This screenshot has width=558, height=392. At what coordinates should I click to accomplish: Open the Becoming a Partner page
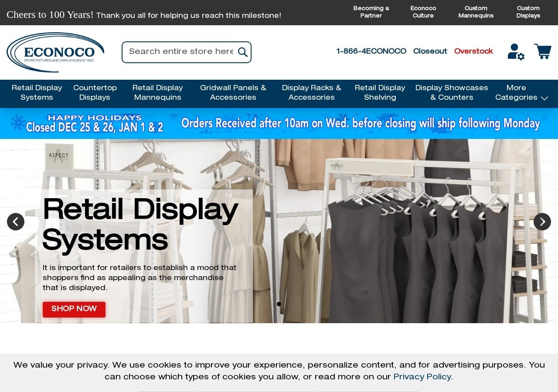click(x=371, y=12)
